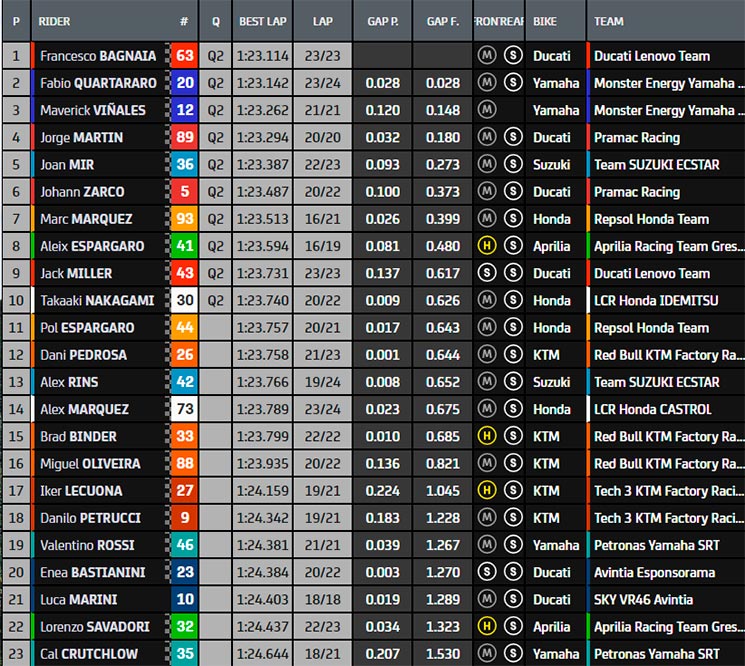Click the teal number 46 badge for Rossi
Image resolution: width=745 pixels, height=666 pixels.
(184, 545)
